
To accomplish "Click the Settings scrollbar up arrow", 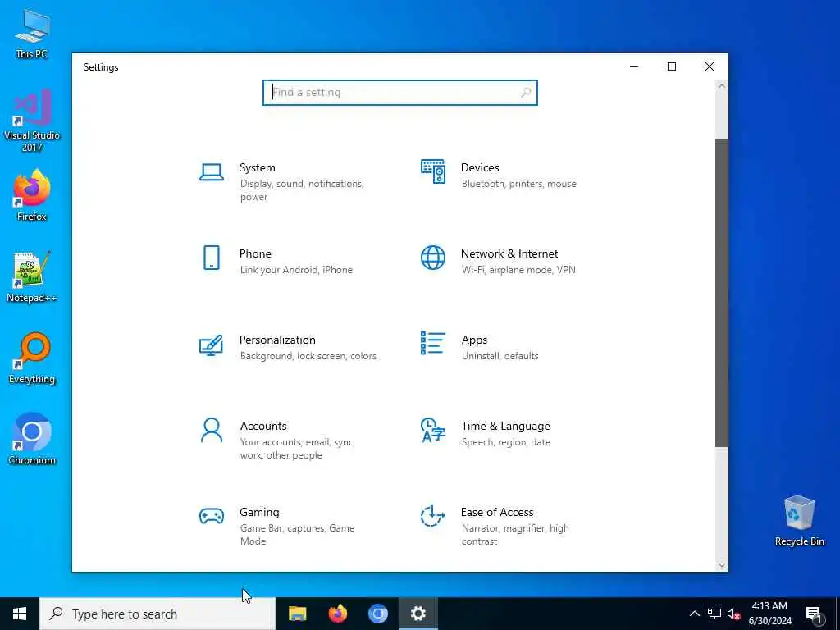I will (722, 85).
